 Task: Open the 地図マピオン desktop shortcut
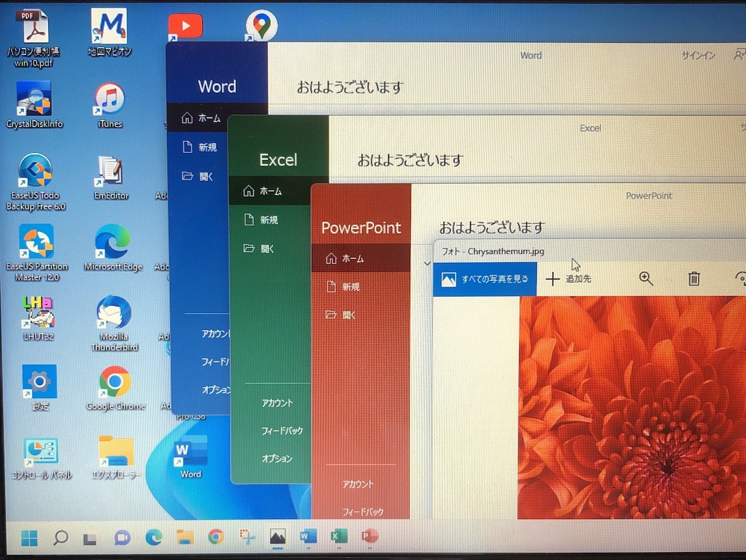pos(109,32)
